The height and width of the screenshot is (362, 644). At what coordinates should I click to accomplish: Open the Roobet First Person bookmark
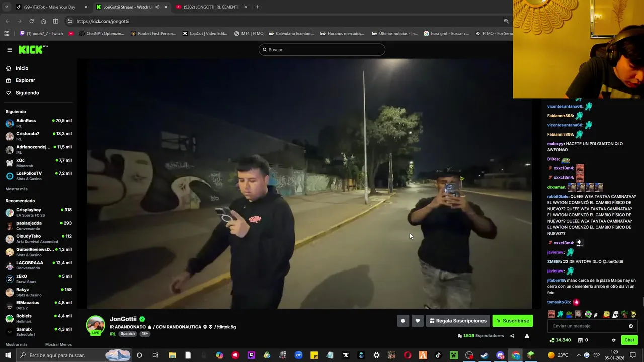point(153,34)
